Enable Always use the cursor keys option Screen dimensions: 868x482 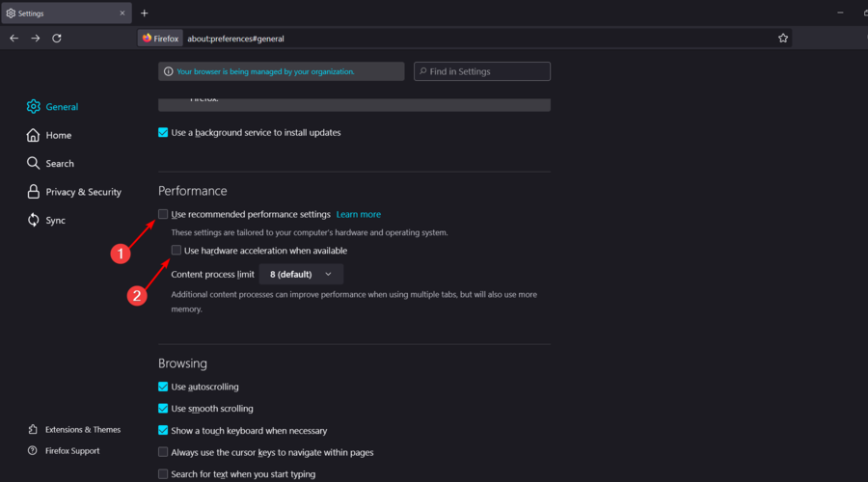163,452
